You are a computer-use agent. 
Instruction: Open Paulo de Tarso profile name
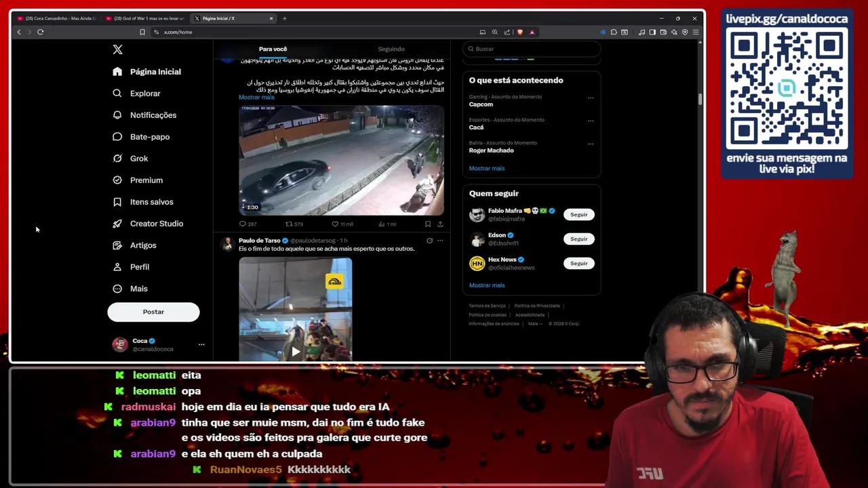pos(260,241)
